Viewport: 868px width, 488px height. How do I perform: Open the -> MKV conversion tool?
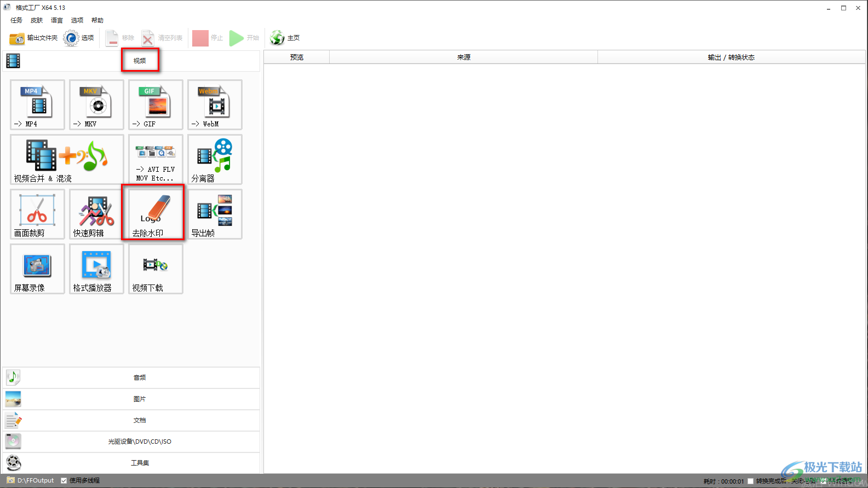(x=96, y=104)
